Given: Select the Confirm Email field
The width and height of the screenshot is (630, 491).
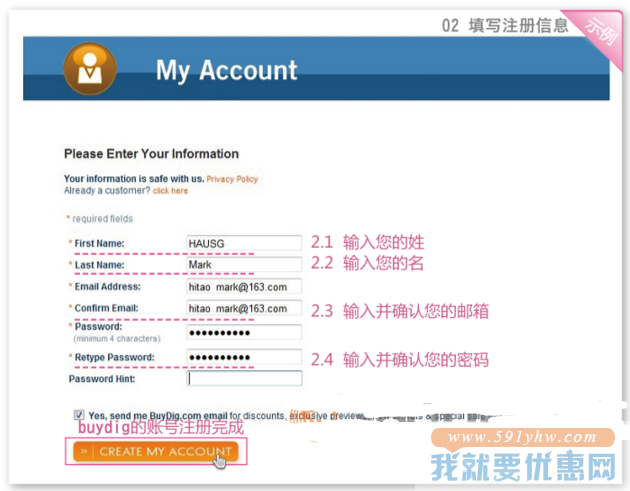Looking at the screenshot, I should click(244, 308).
